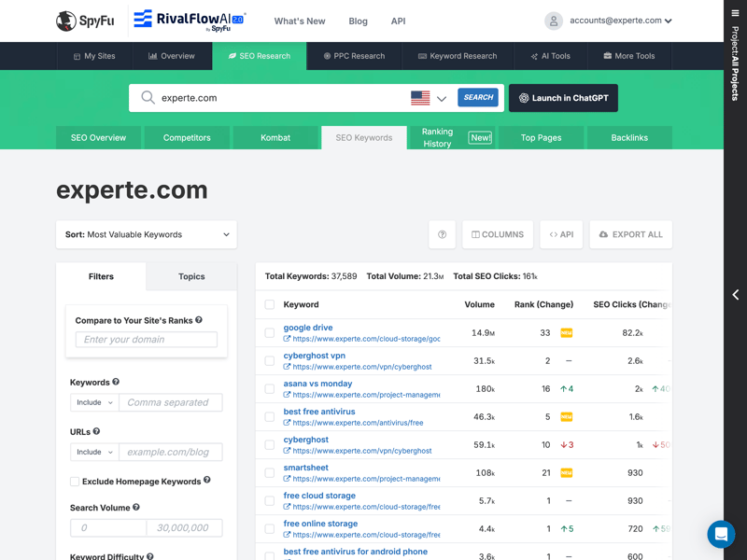Click the Search Volume help icon

[x=136, y=508]
